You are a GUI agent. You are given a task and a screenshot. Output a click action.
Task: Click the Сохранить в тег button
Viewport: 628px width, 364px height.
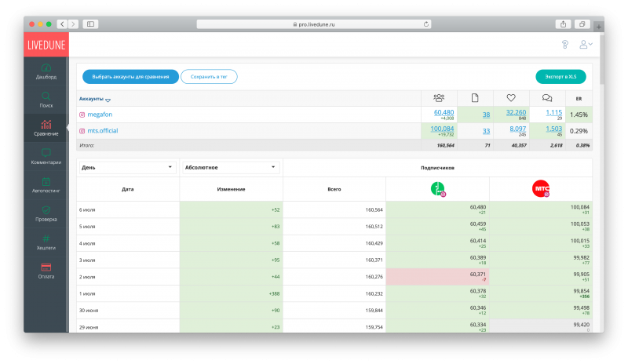[209, 76]
